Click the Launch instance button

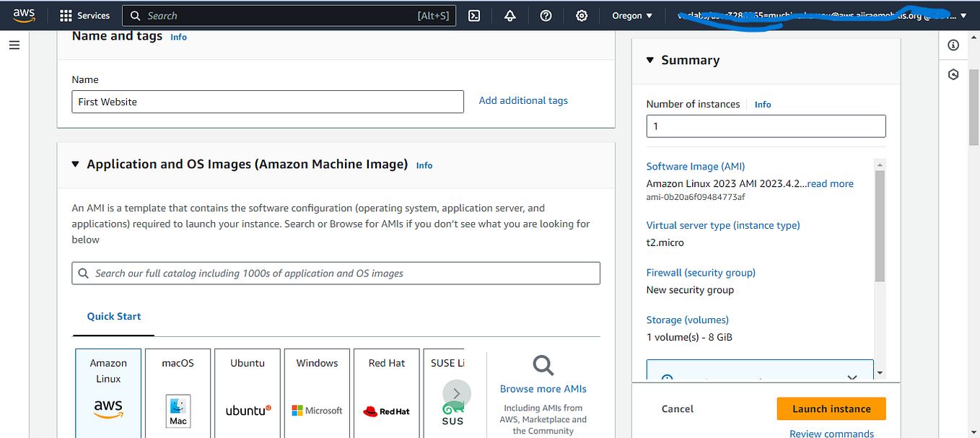[831, 408]
